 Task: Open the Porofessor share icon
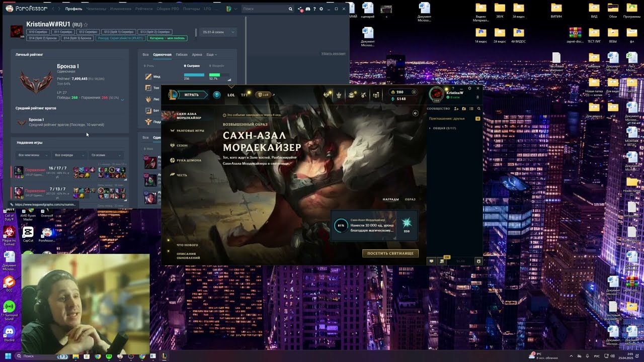(x=301, y=9)
